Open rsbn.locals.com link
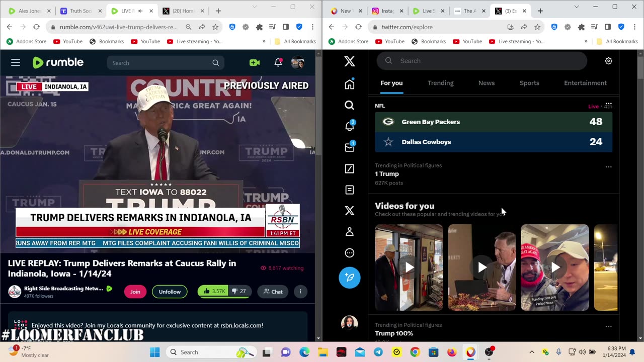644x362 pixels. pos(241,325)
